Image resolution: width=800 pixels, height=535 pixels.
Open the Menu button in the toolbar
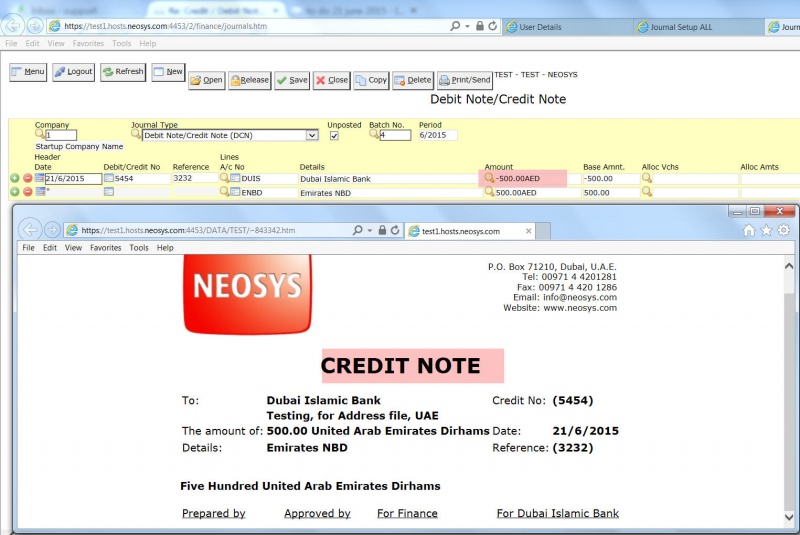(28, 72)
